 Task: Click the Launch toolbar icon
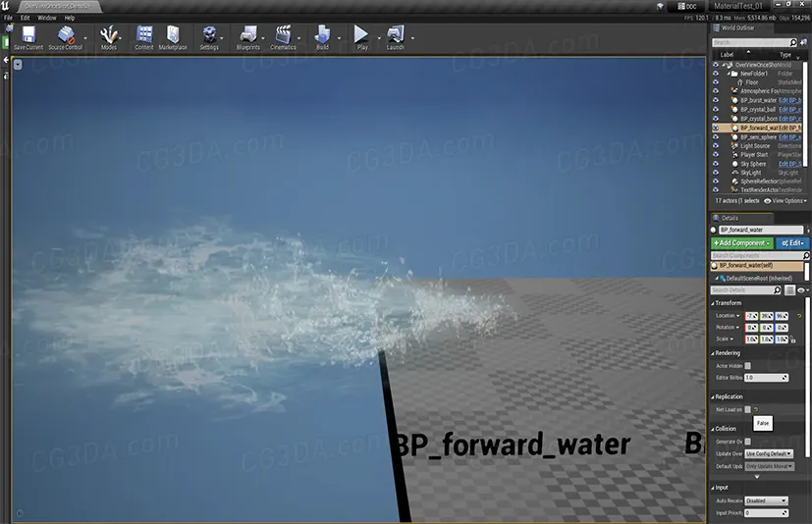pyautogui.click(x=396, y=34)
